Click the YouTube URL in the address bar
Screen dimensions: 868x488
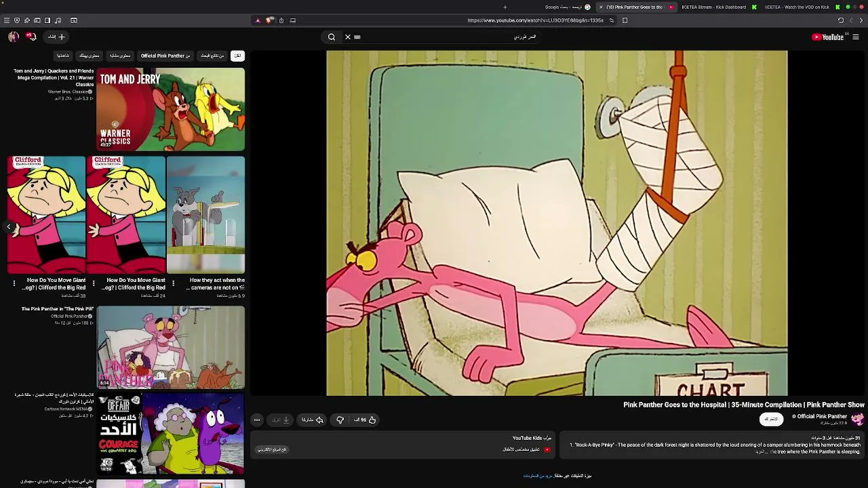click(x=536, y=20)
